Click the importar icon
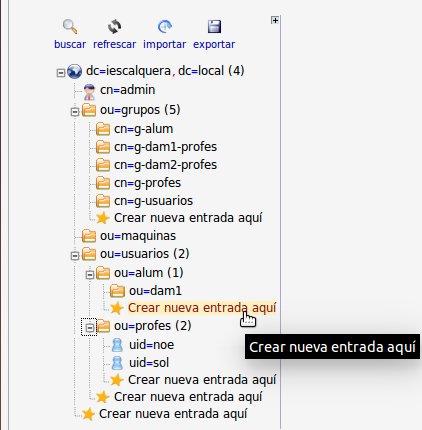This screenshot has height=430, width=422. (x=165, y=27)
